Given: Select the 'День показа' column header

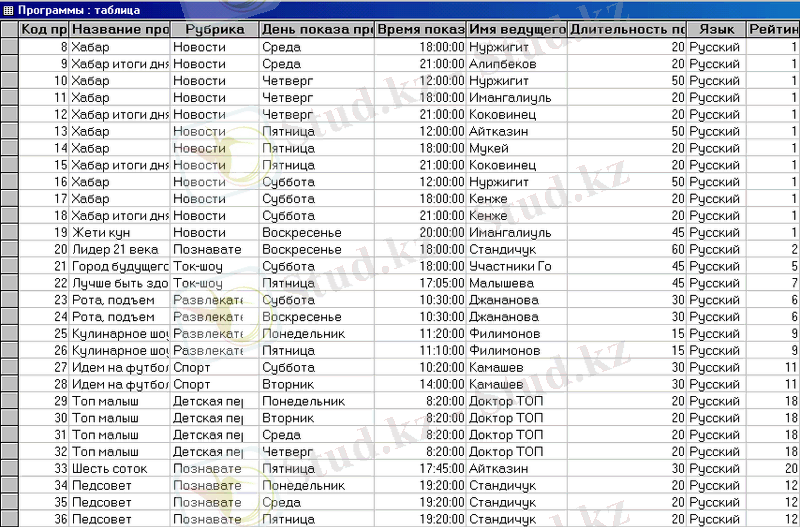Looking at the screenshot, I should (317, 29).
